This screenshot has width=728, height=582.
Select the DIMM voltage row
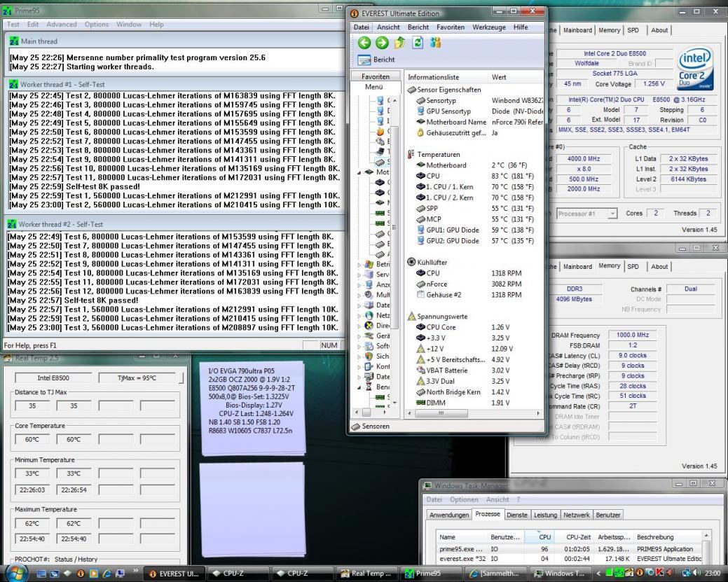[479, 403]
